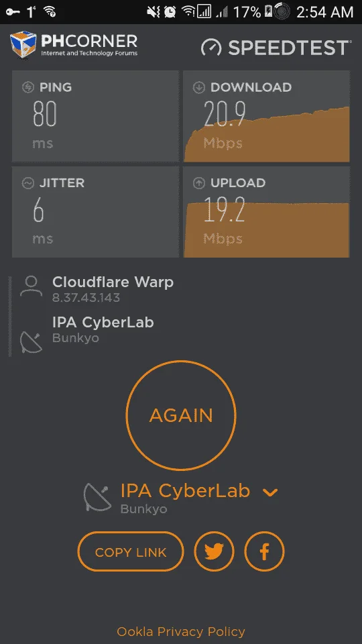Tap the ping value 80
Image resolution: width=362 pixels, height=644 pixels.
[45, 114]
